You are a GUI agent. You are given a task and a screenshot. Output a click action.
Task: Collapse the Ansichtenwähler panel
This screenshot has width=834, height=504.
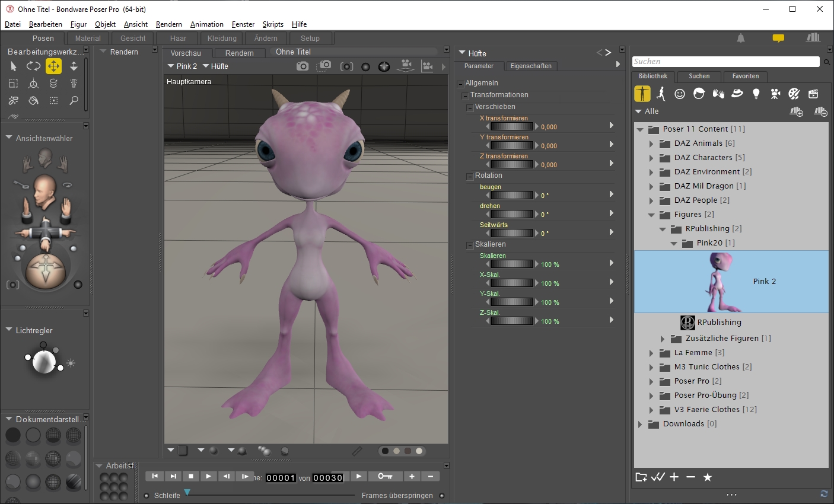pyautogui.click(x=9, y=138)
